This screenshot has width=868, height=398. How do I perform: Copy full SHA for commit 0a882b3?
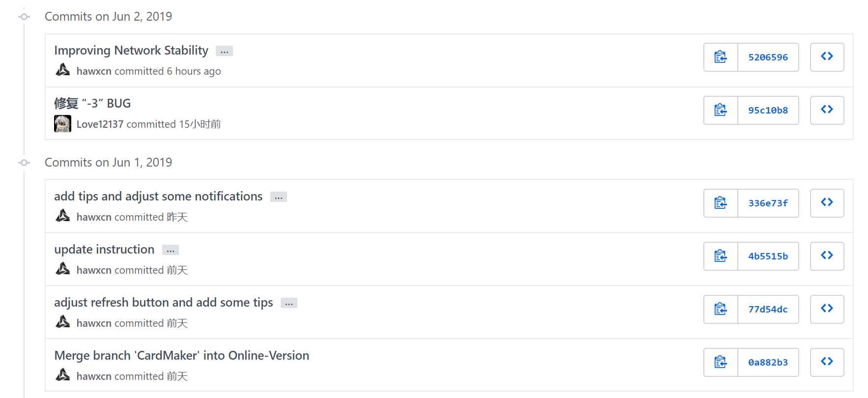[721, 362]
